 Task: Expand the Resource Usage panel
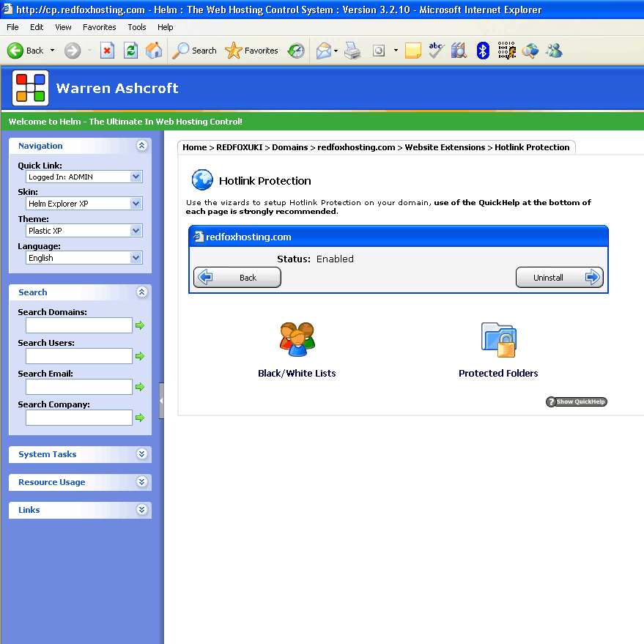coord(141,482)
